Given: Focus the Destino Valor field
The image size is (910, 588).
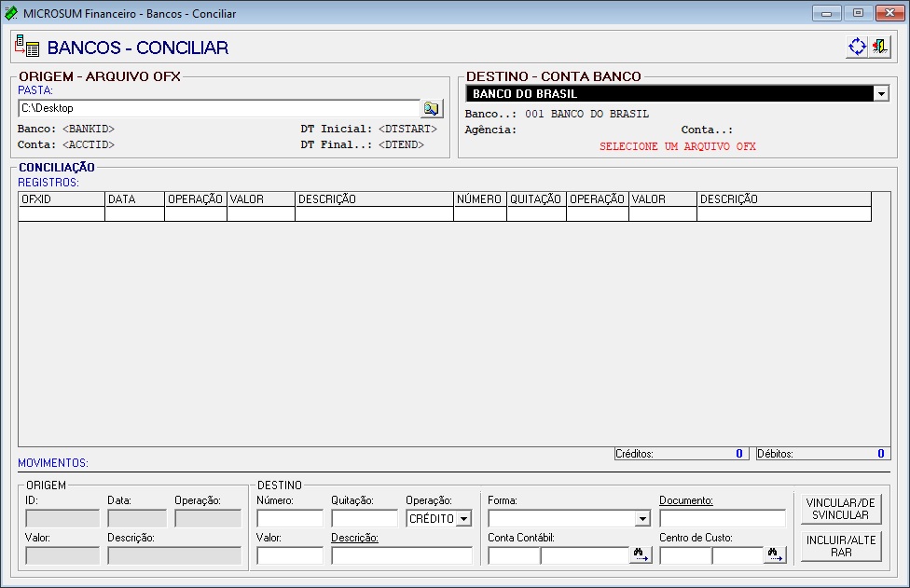Looking at the screenshot, I should pos(290,555).
